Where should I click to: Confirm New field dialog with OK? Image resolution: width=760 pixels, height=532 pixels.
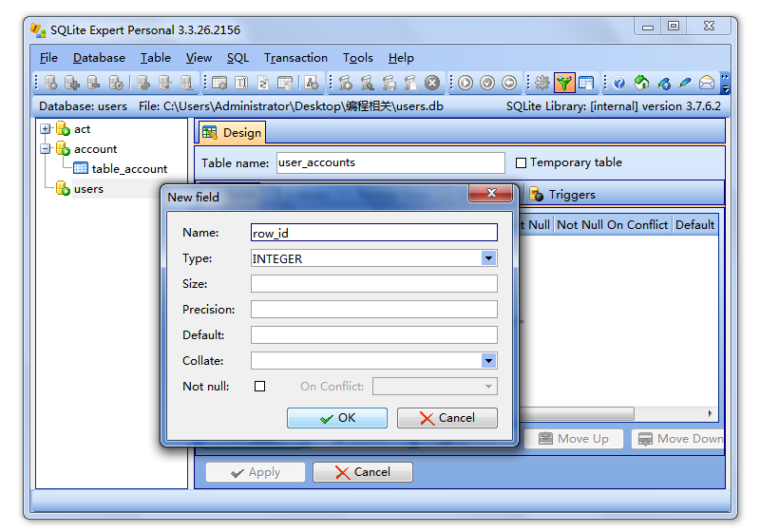pos(337,418)
